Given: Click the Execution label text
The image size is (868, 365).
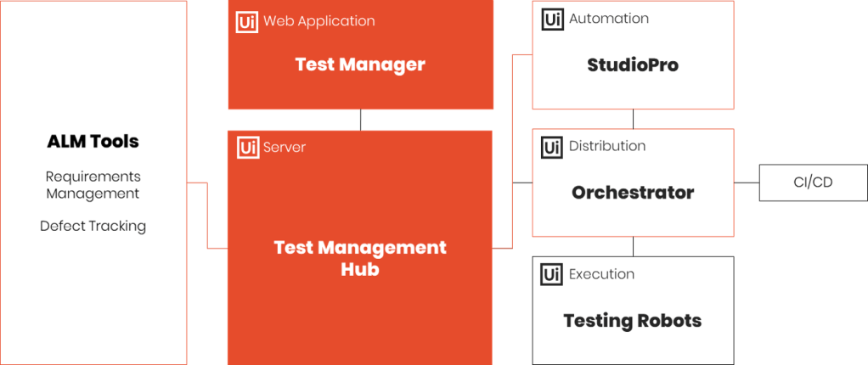Looking at the screenshot, I should click(601, 274).
